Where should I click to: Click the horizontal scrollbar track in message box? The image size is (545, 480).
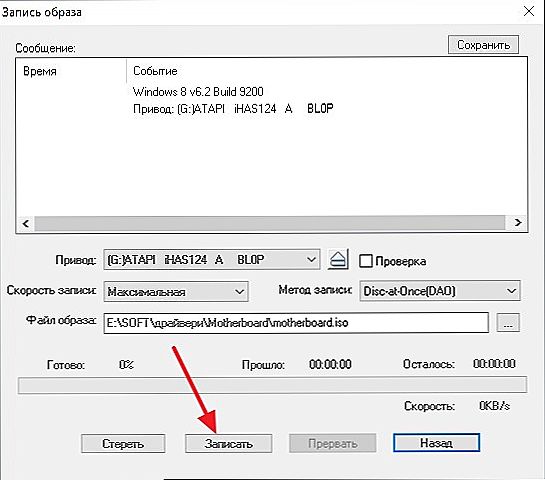click(x=271, y=223)
